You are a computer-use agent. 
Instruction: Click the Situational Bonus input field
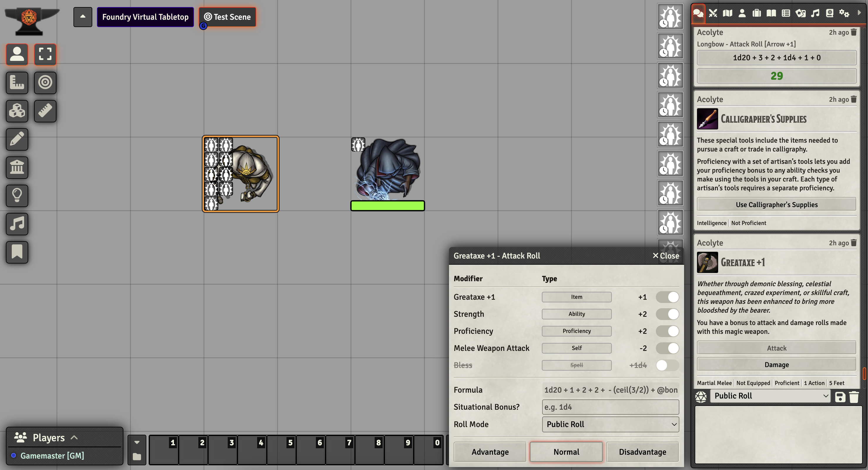[x=610, y=407]
